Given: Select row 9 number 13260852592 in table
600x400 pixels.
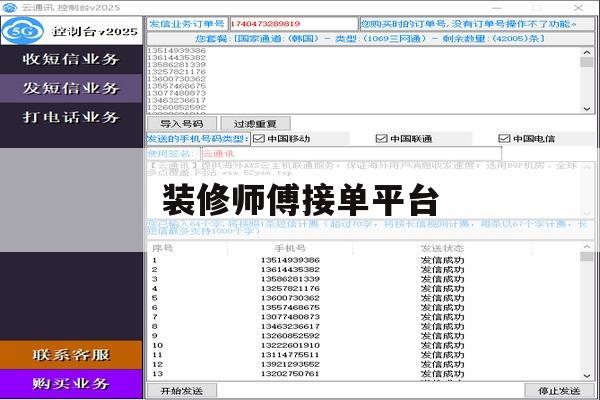Looking at the screenshot, I should pos(290,336).
